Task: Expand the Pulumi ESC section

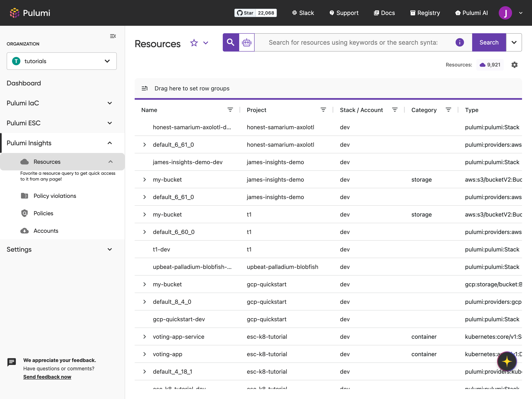Action: pyautogui.click(x=110, y=123)
